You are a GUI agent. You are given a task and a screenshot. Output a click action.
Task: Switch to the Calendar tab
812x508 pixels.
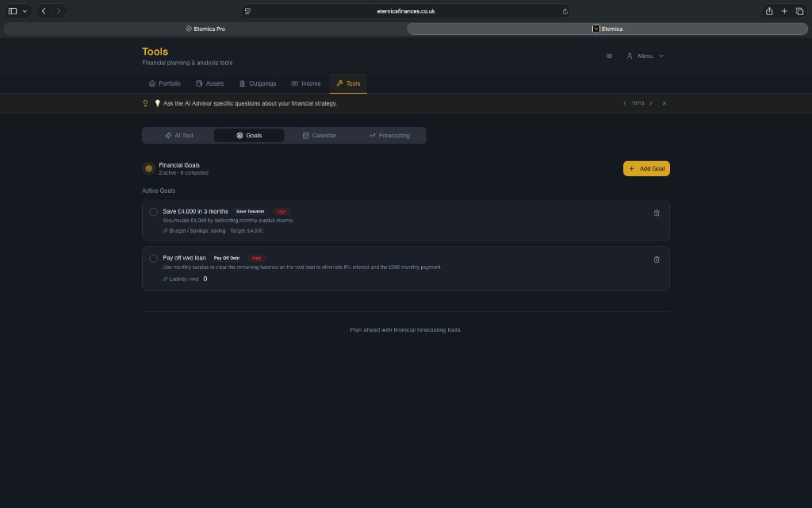320,135
